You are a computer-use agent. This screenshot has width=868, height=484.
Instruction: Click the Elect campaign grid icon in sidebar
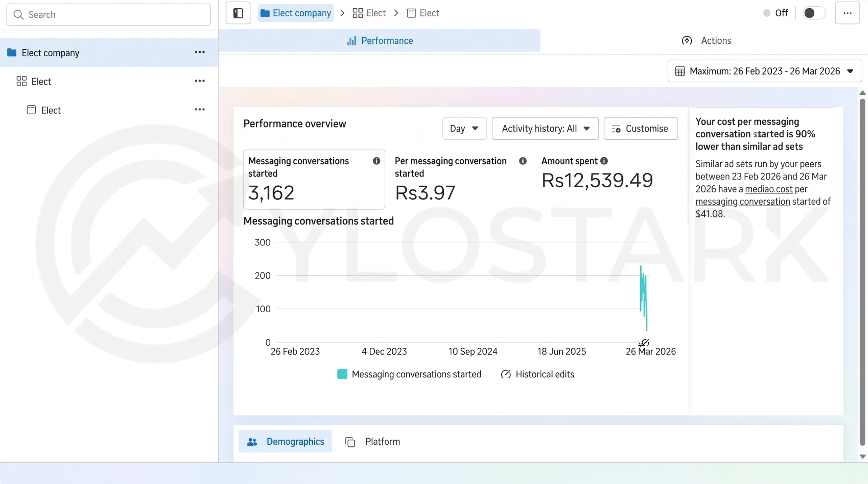(21, 81)
